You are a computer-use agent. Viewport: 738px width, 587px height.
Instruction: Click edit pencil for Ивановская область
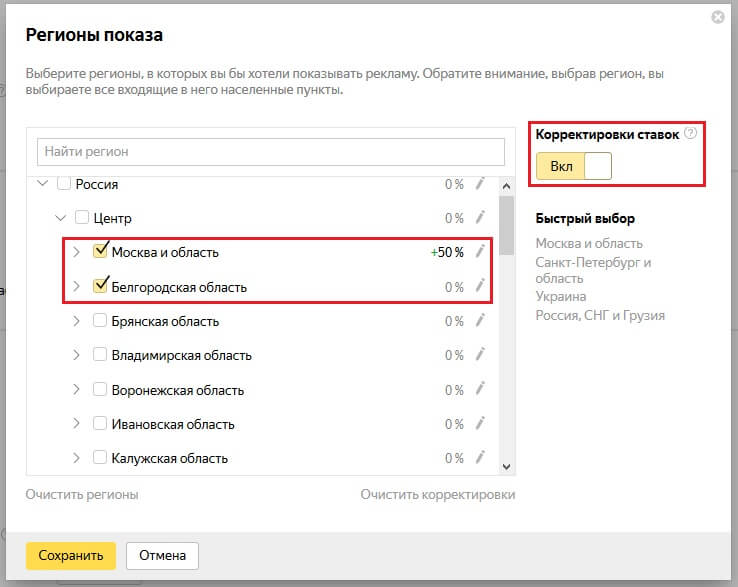point(480,424)
